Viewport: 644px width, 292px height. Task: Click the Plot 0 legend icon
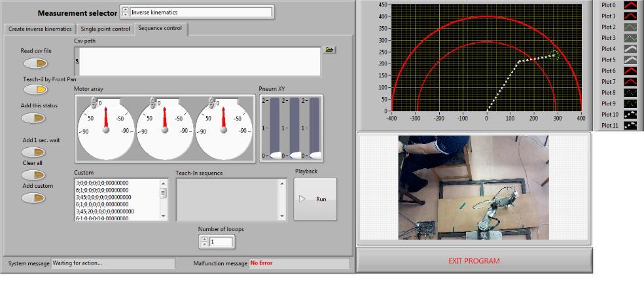(x=630, y=5)
